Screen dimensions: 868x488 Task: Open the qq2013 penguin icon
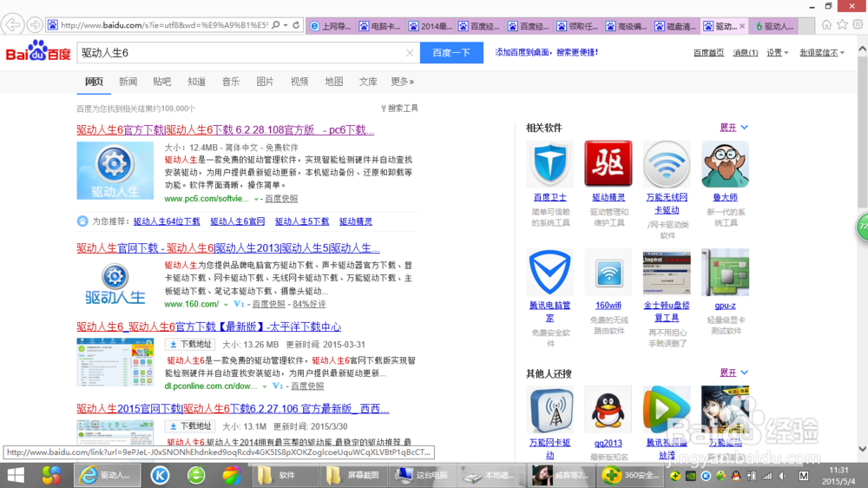[608, 409]
